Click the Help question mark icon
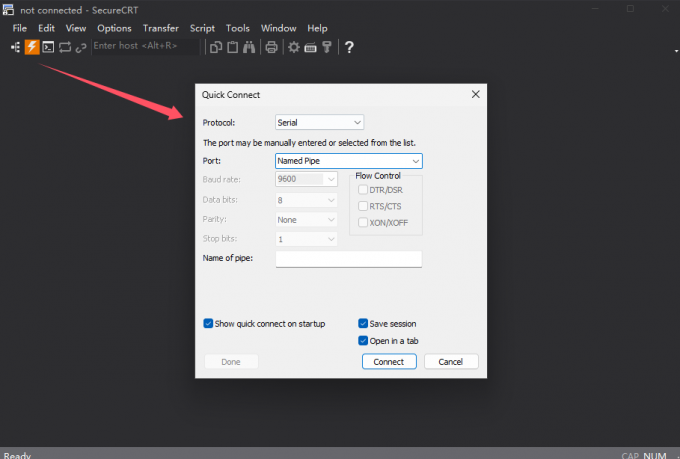Screen dimensions: 680x459 (349, 47)
